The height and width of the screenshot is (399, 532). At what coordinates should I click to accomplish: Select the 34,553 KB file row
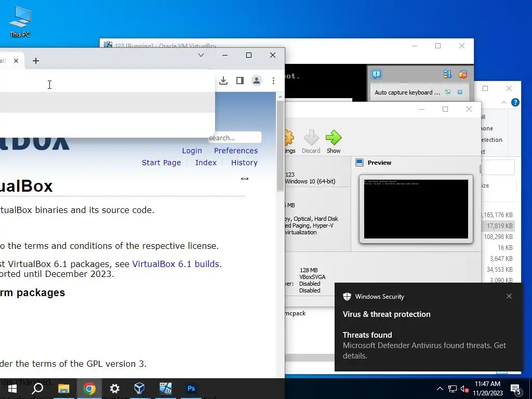point(498,270)
